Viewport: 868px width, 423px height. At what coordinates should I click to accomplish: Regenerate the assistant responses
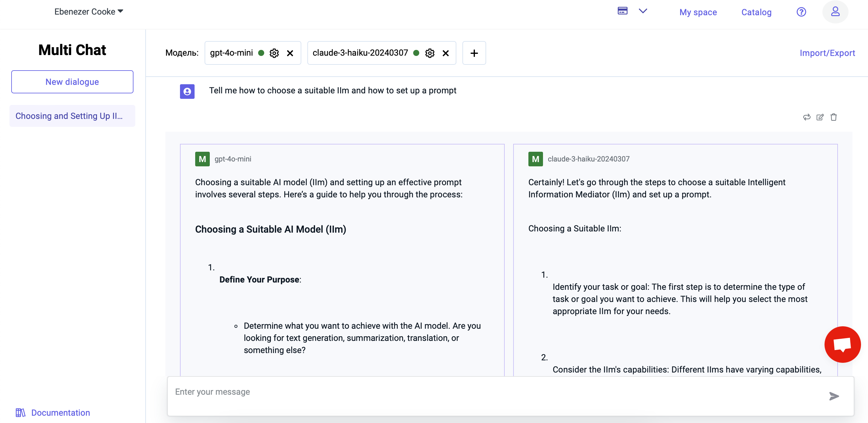click(807, 117)
